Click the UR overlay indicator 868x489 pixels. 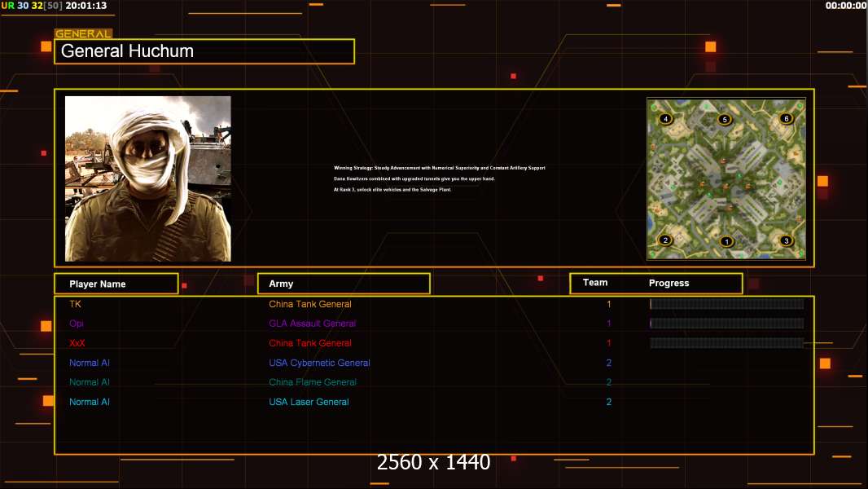[x=8, y=6]
